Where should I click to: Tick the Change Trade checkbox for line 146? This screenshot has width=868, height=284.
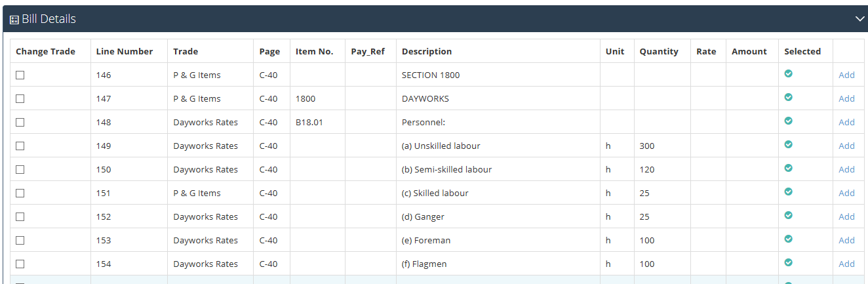point(20,75)
